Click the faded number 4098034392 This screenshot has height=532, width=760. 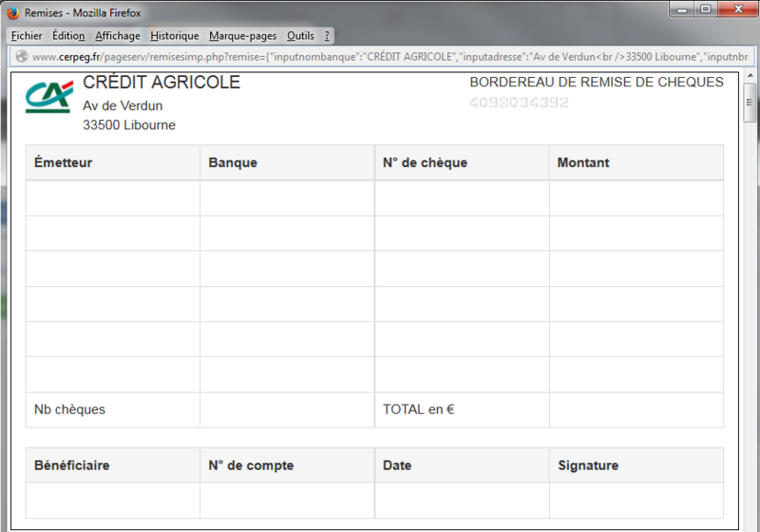pos(519,103)
